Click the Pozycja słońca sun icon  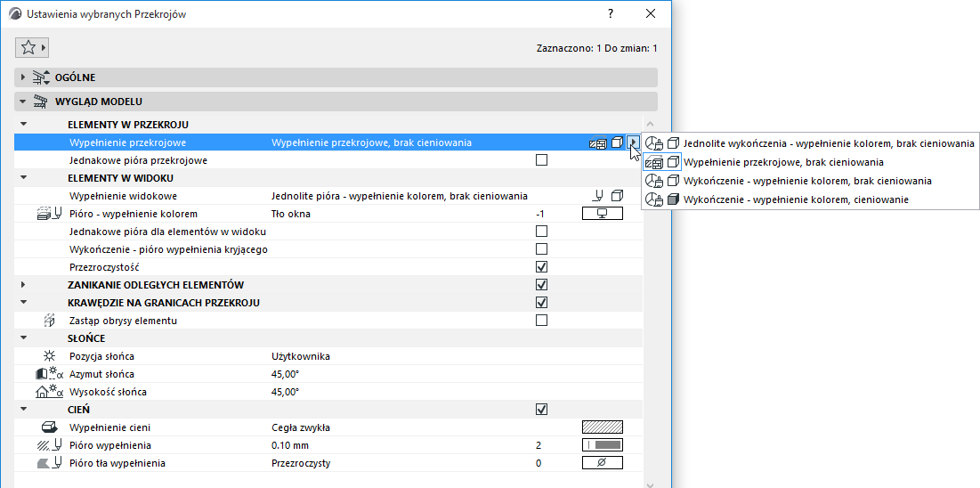(49, 356)
